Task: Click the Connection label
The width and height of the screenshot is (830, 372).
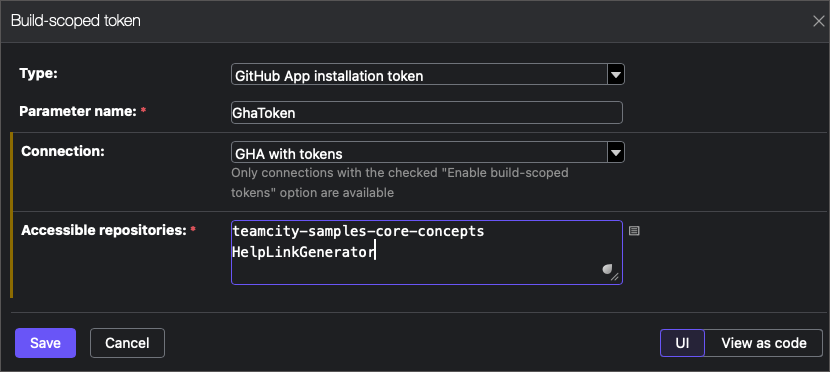Action: point(62,151)
